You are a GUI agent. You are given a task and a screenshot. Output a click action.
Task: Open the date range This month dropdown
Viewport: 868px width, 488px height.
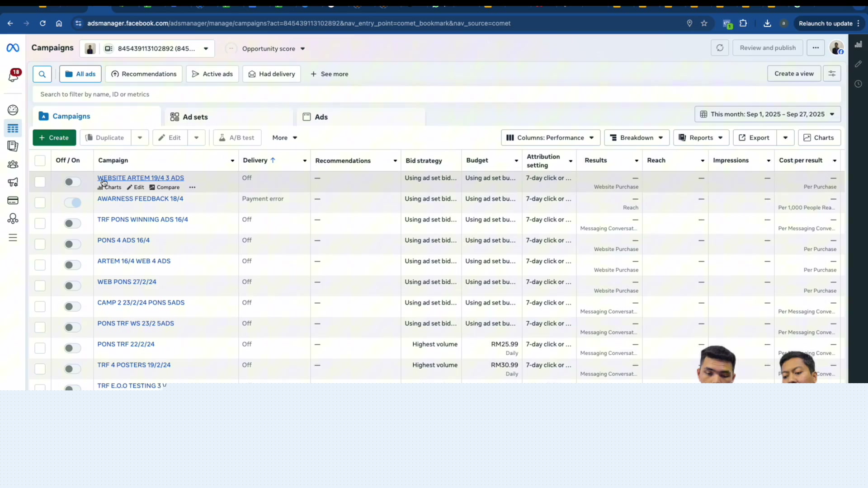point(768,114)
